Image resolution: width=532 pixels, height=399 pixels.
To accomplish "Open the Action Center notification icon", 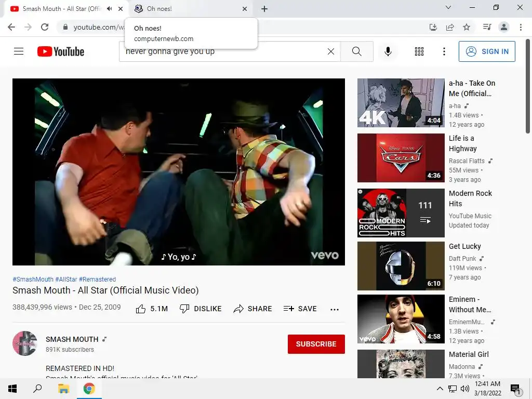I will (515, 389).
